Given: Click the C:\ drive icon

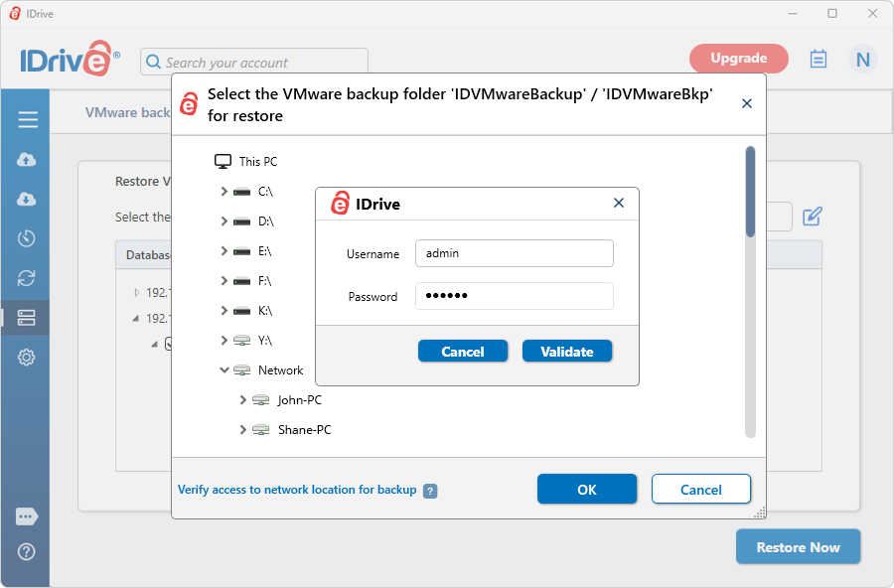Looking at the screenshot, I should tap(242, 192).
